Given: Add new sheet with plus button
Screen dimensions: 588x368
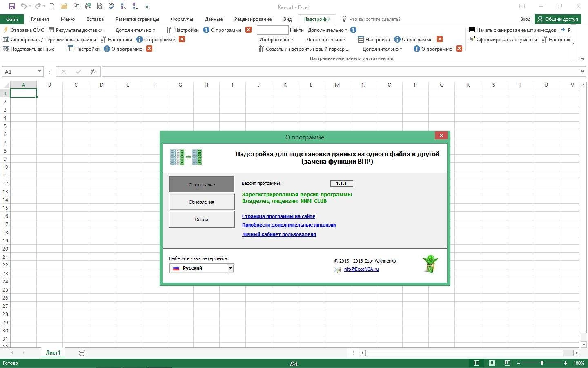Looking at the screenshot, I should click(x=82, y=353).
